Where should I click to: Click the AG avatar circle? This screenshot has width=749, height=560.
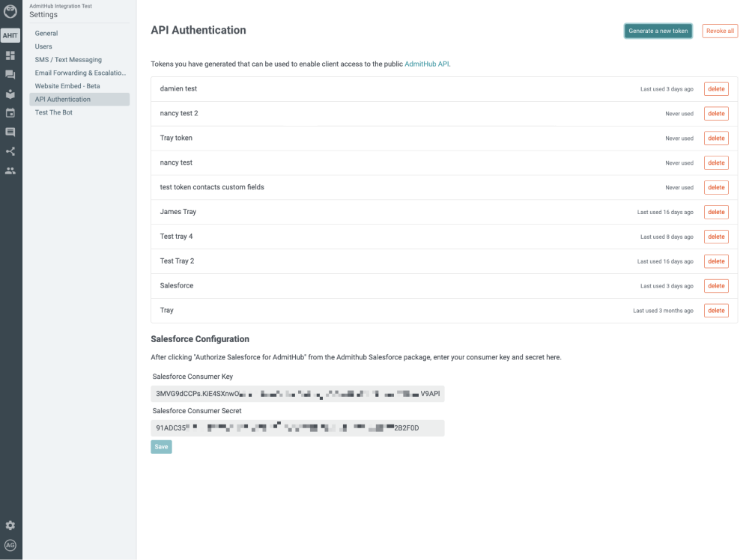click(10, 546)
